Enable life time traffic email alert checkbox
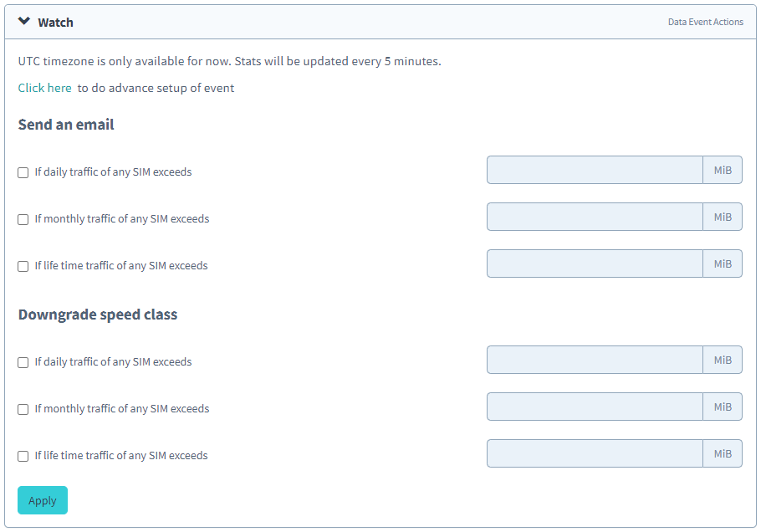Image resolution: width=761 pixels, height=532 pixels. (23, 266)
